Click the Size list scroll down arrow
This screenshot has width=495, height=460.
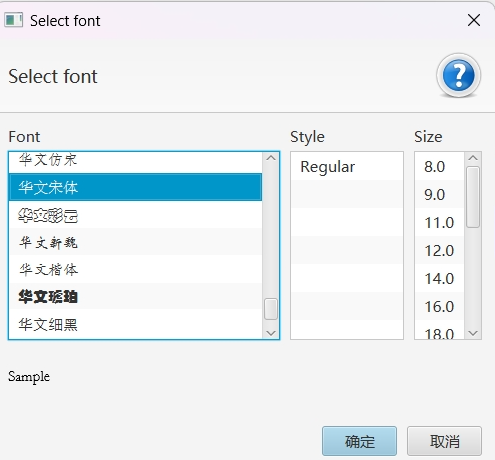tap(473, 333)
